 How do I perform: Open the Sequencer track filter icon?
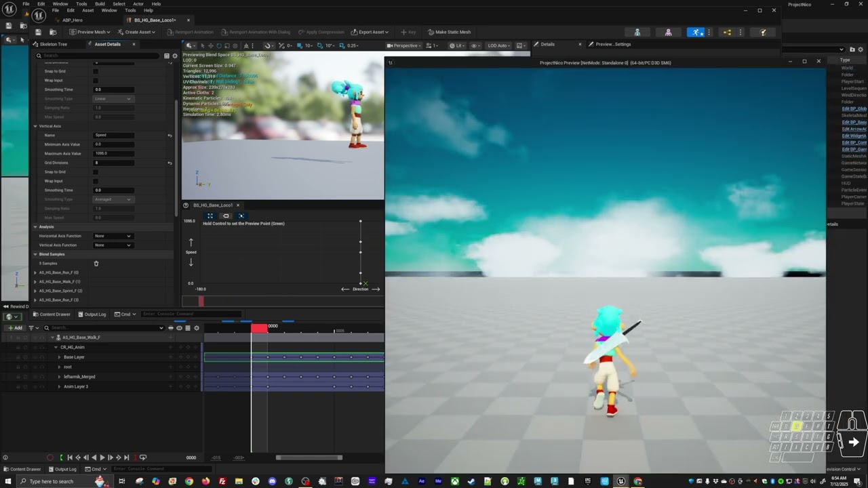tap(31, 328)
